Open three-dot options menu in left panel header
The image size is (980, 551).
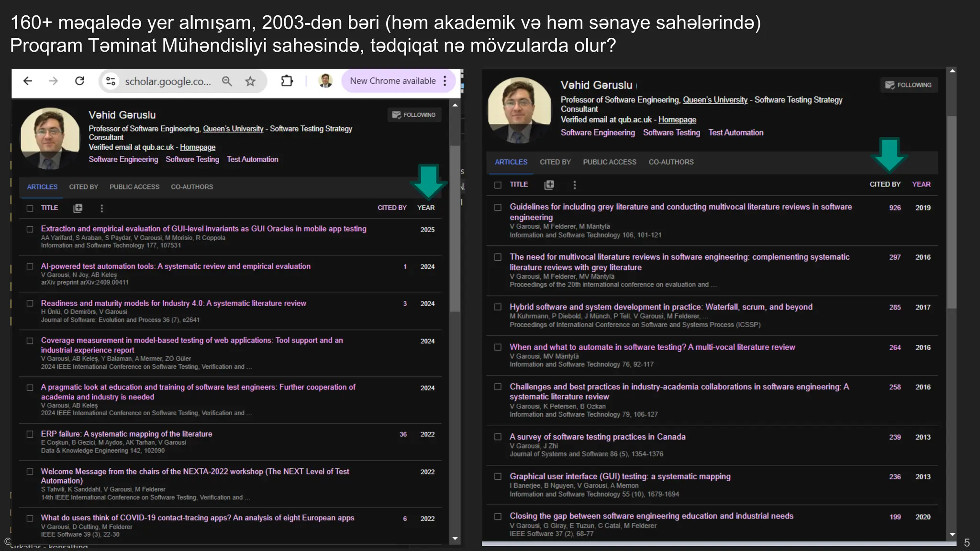pyautogui.click(x=101, y=208)
